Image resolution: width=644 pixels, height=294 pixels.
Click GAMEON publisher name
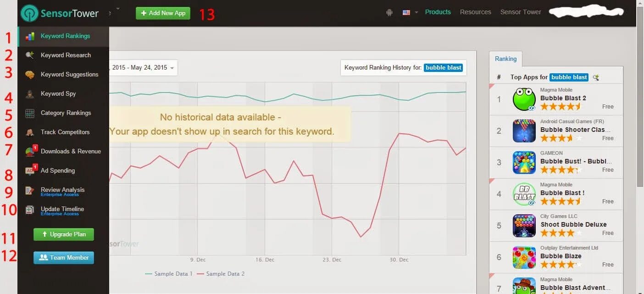tap(551, 153)
